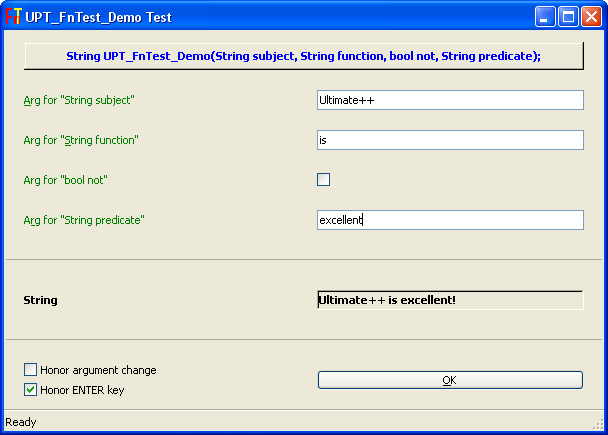Focus the predicate field containing 'excellent'
608x435 pixels.
coord(449,219)
